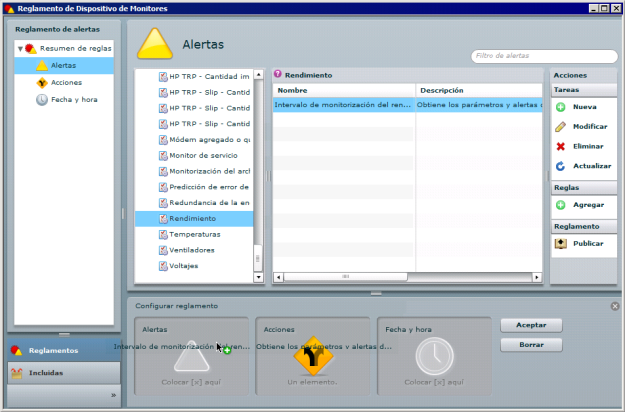625x412 pixels.
Task: Click the Fecha y hora clock drop zone
Action: [x=434, y=355]
